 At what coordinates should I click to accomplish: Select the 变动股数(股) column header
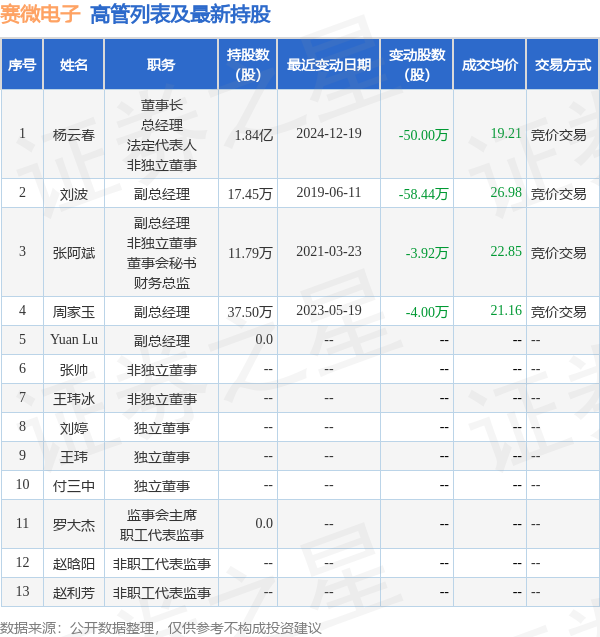click(416, 65)
